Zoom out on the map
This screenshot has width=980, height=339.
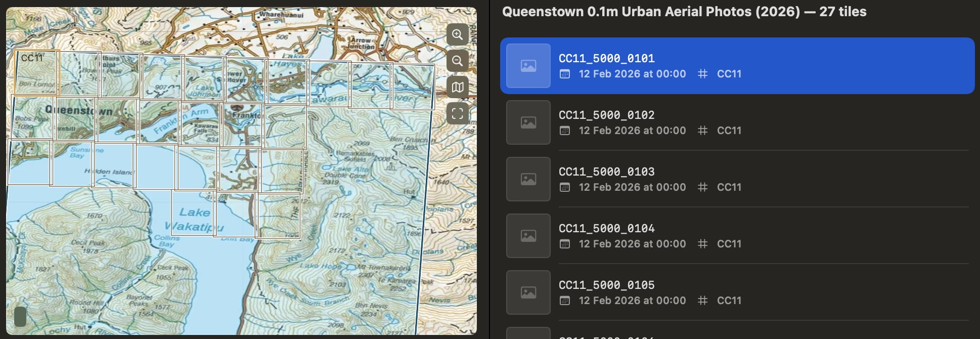pos(457,61)
